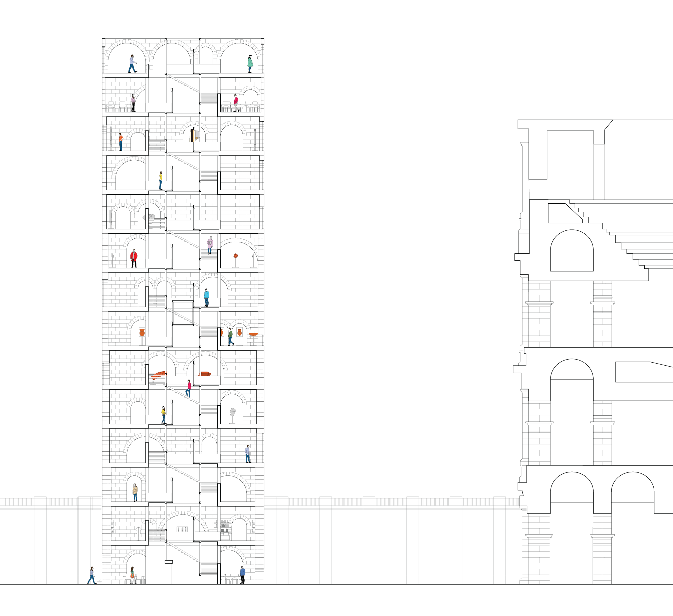This screenshot has height=616, width=673.
Task: Select the orange bowl on its stand
Action: pyautogui.click(x=253, y=334)
